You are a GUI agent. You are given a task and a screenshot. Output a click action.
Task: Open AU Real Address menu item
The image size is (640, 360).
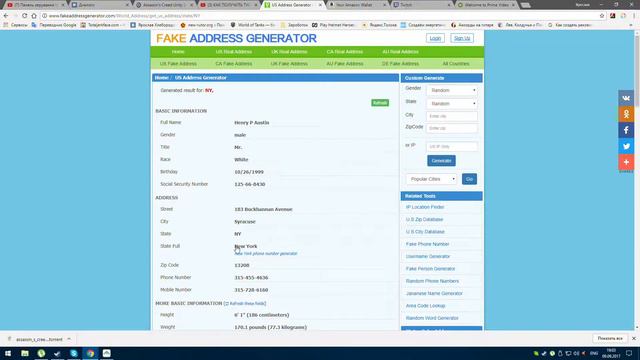(400, 52)
